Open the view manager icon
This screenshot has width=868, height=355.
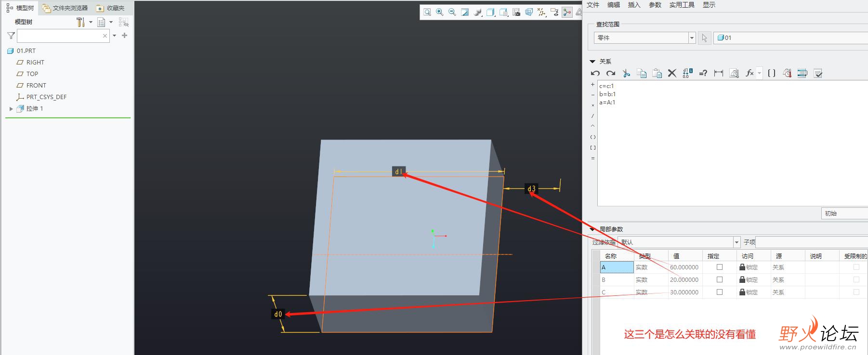[503, 13]
